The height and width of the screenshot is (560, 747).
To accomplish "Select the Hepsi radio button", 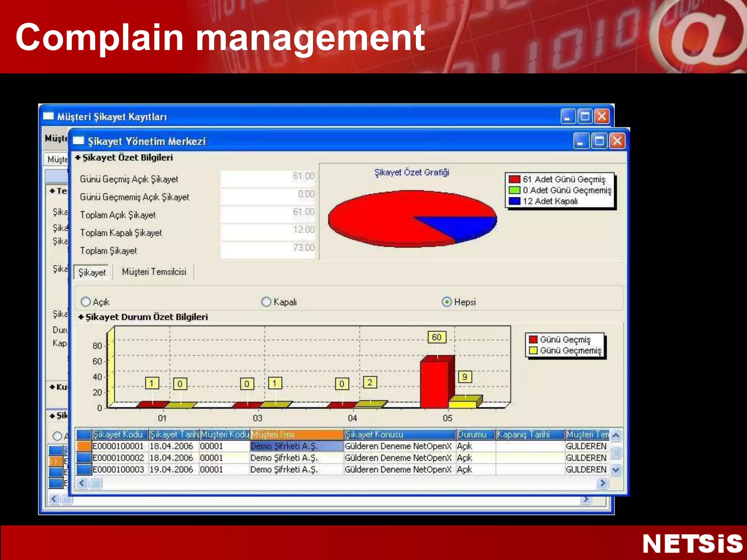I will point(447,302).
